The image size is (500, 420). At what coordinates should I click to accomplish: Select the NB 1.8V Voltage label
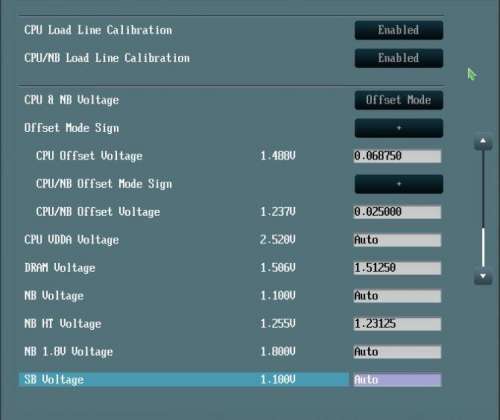pos(68,352)
